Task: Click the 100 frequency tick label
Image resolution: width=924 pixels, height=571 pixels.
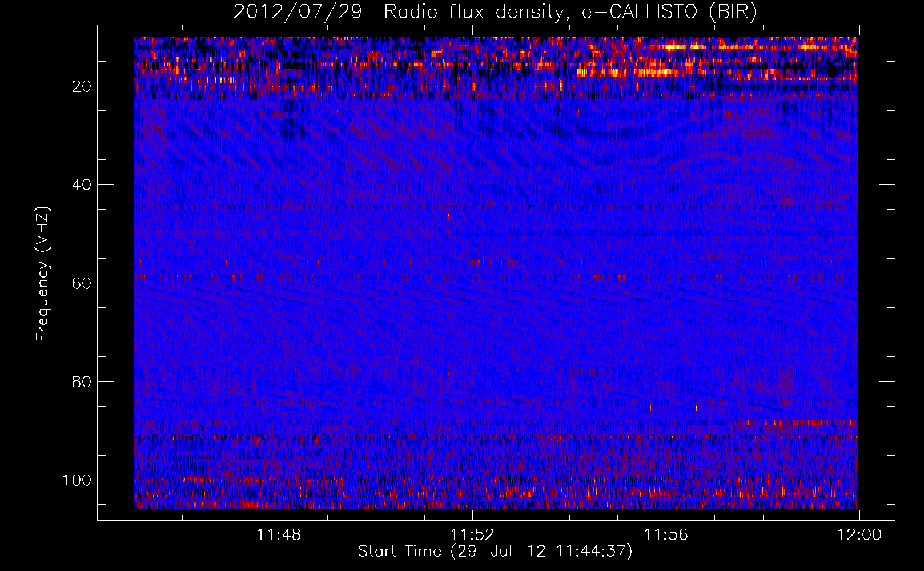Action: pyautogui.click(x=77, y=480)
